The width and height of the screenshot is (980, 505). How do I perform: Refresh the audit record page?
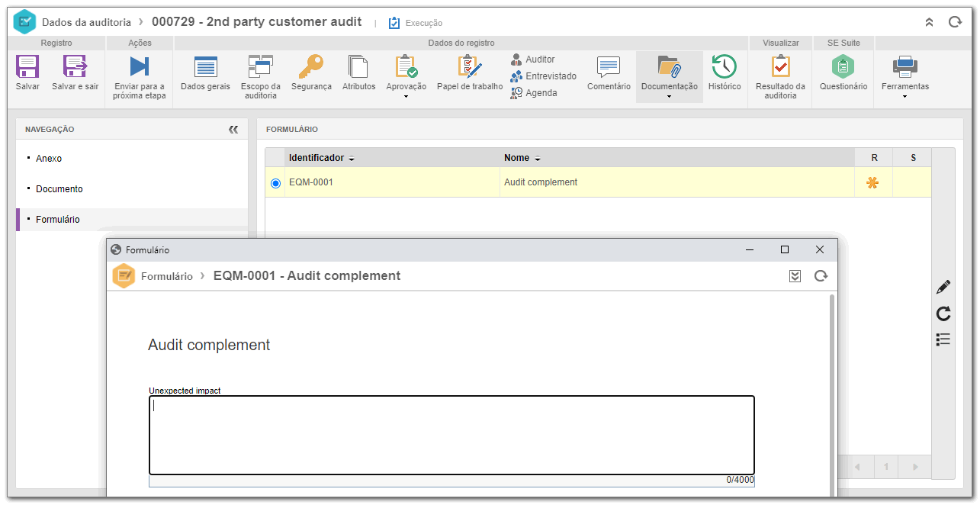click(955, 23)
